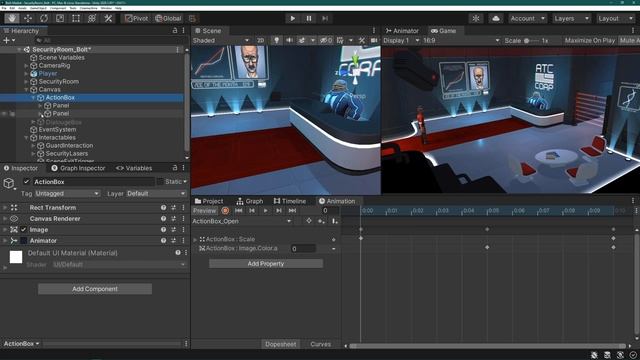The width and height of the screenshot is (640, 360).
Task: Select the Transform tool
Action: coord(92,18)
